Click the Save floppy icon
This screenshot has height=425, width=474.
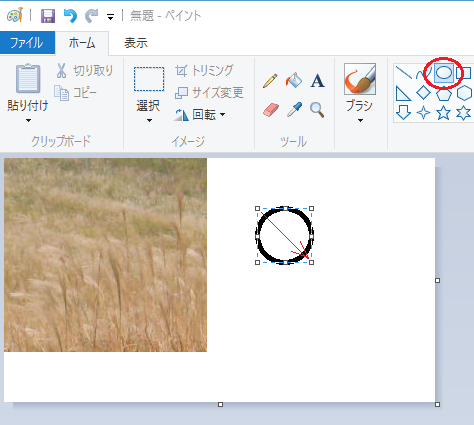coord(48,16)
